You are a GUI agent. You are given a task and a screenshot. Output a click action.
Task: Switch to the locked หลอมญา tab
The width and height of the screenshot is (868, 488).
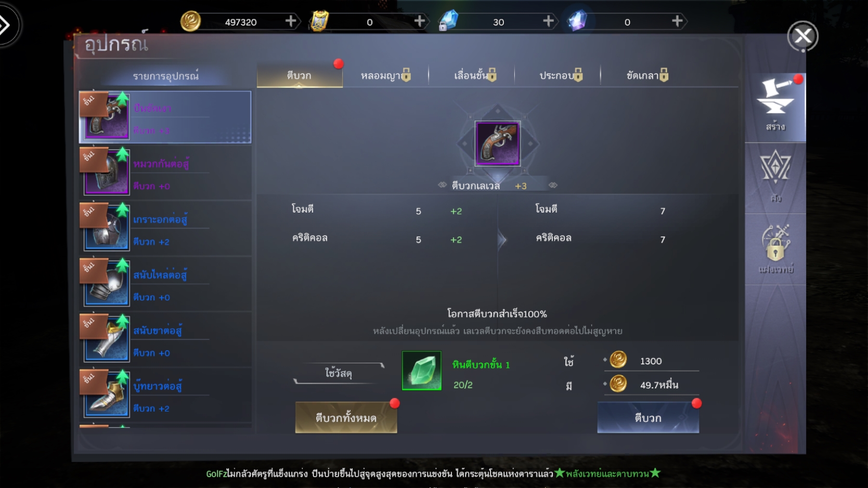tap(385, 76)
